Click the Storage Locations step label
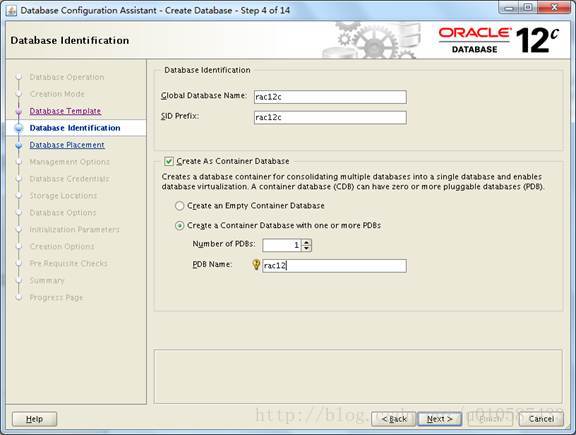The width and height of the screenshot is (576, 435). (63, 196)
